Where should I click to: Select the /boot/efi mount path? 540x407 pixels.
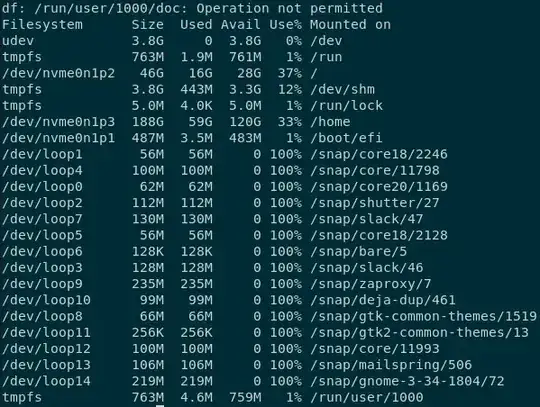(x=346, y=138)
